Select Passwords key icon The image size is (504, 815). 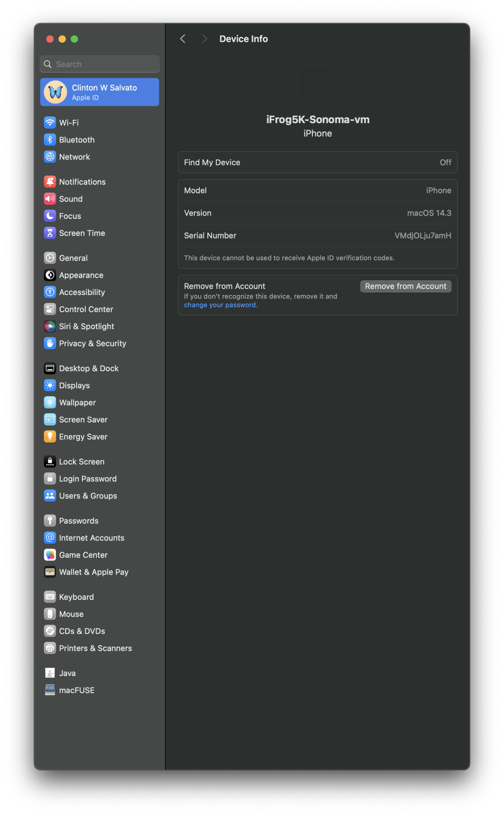50,521
